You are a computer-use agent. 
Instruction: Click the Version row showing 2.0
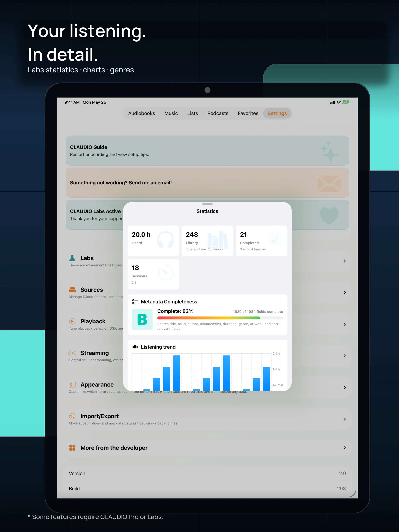(x=207, y=473)
